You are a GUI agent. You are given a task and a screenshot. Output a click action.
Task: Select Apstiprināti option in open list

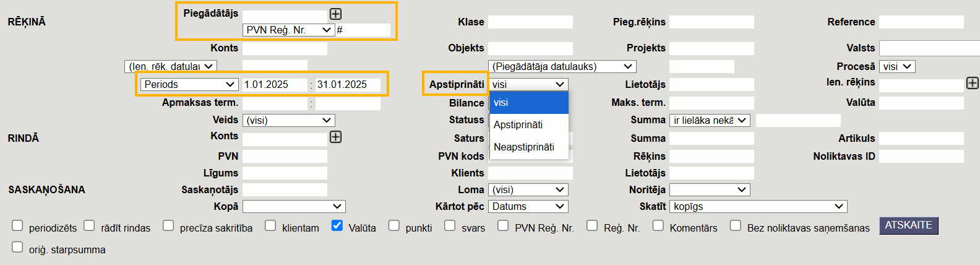tap(518, 124)
